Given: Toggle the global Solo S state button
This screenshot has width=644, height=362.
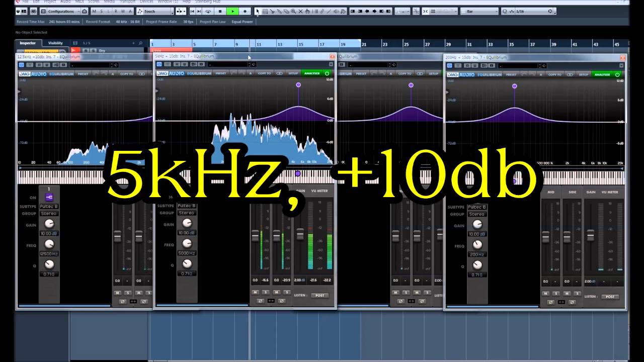Looking at the screenshot, I should point(102,11).
